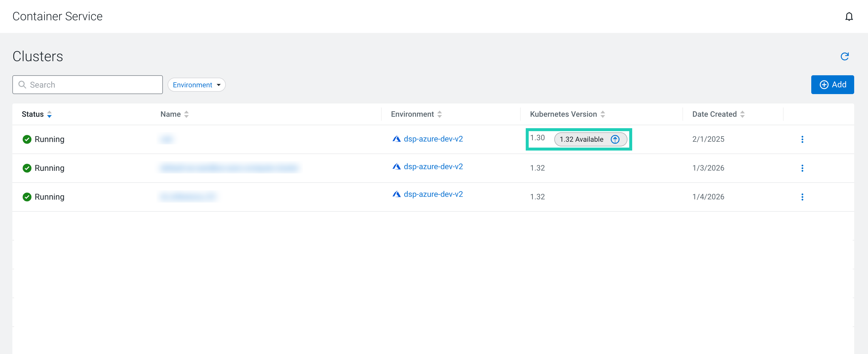Click the 1.32 upgrade arrow icon
This screenshot has width=868, height=354.
[x=615, y=139]
